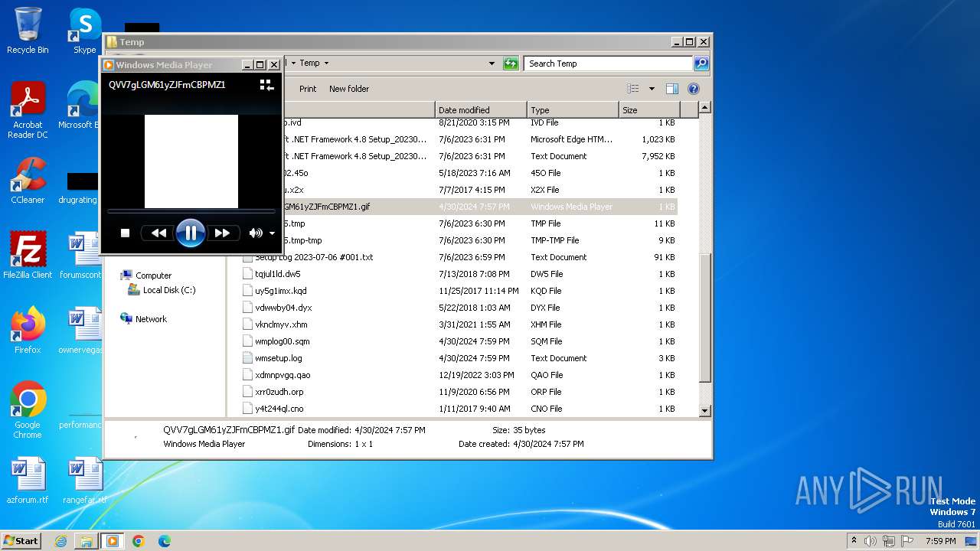The image size is (980, 551).
Task: Open FileZilla Client desktop icon
Action: 28,255
